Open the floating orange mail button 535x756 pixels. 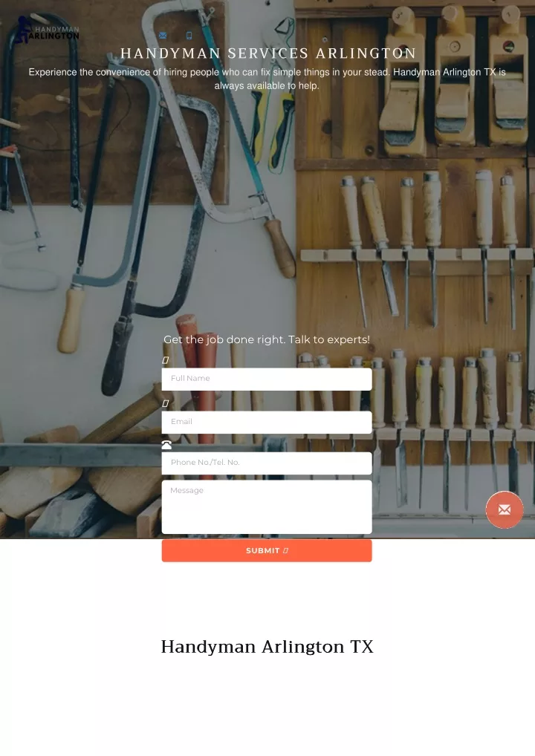pyautogui.click(x=504, y=509)
